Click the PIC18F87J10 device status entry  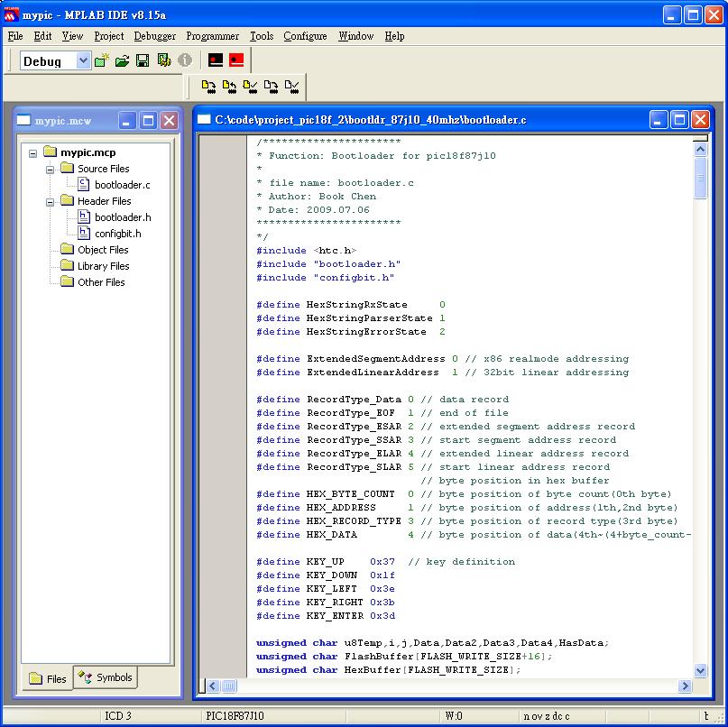pyautogui.click(x=235, y=715)
